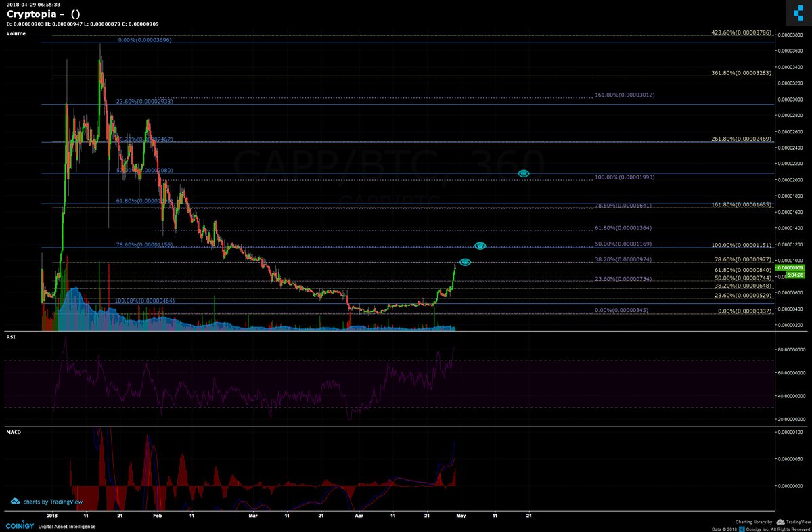The width and height of the screenshot is (812, 532).
Task: Select the MACD indicator label
Action: (x=13, y=431)
